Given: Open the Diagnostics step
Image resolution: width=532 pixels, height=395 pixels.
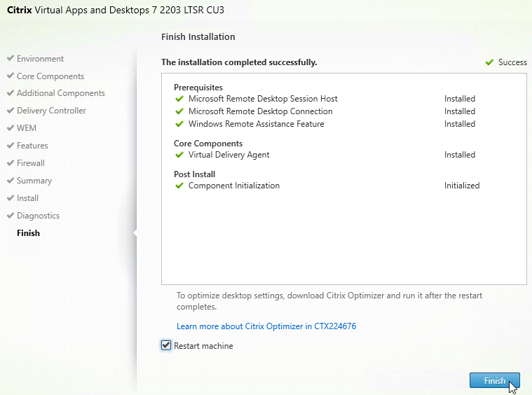Looking at the screenshot, I should tap(38, 216).
